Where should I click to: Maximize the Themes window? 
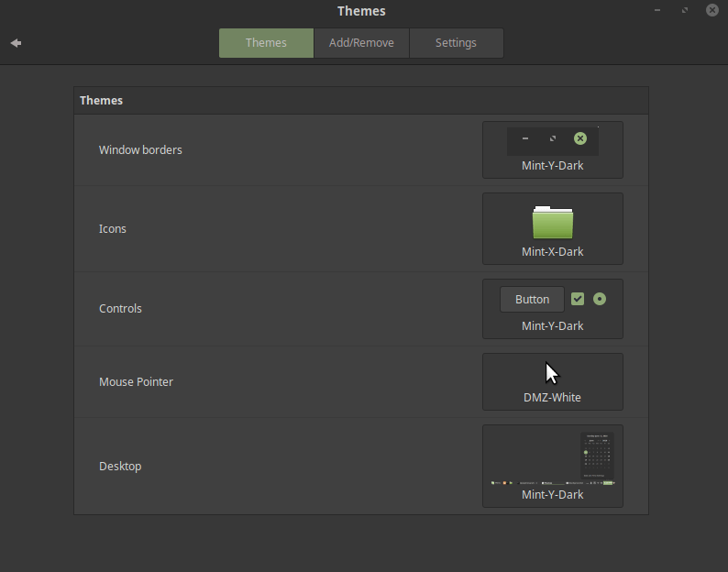[x=685, y=10]
